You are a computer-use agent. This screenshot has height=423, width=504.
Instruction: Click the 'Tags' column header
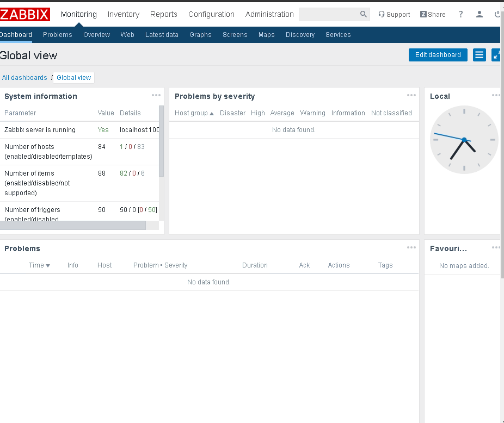tap(385, 265)
